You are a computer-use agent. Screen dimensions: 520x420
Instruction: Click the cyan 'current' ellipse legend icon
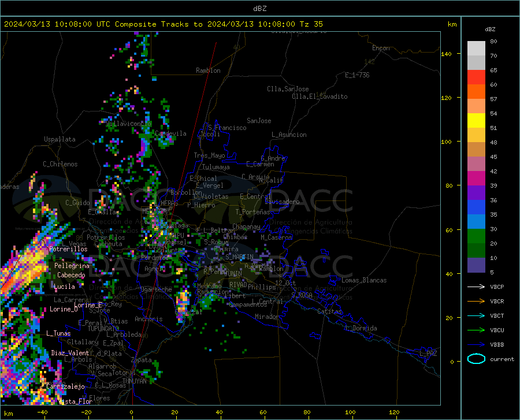(476, 359)
